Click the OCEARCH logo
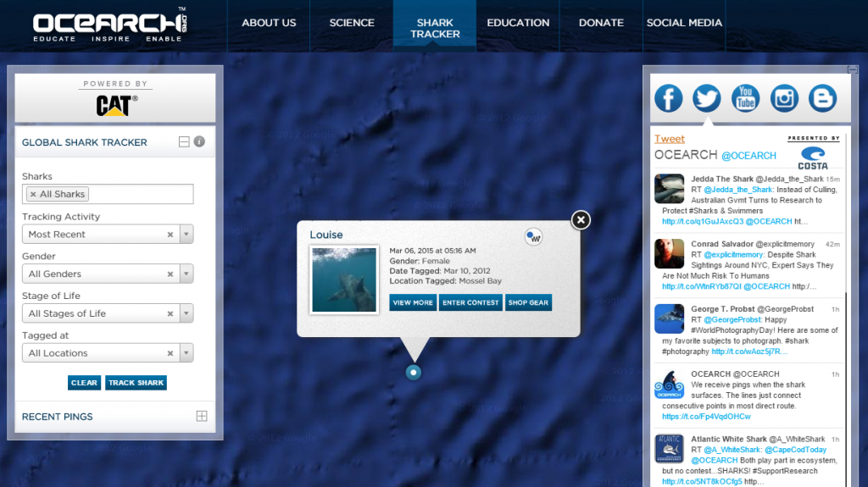 tap(109, 25)
